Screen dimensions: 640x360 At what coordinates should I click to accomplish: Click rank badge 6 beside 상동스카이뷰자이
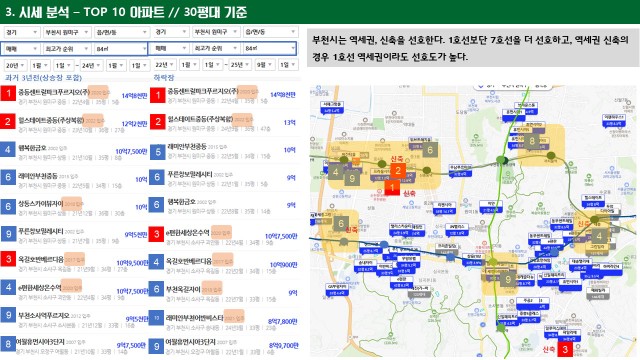click(8, 206)
